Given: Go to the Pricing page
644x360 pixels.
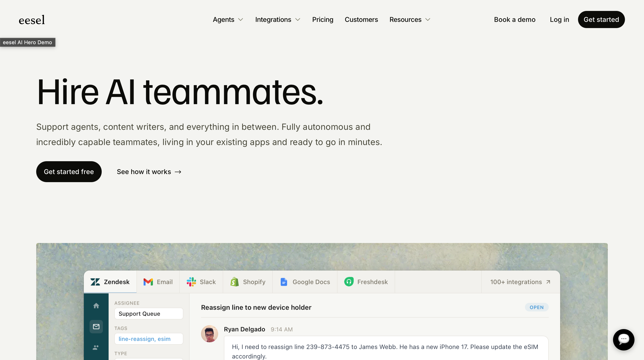Looking at the screenshot, I should [322, 19].
